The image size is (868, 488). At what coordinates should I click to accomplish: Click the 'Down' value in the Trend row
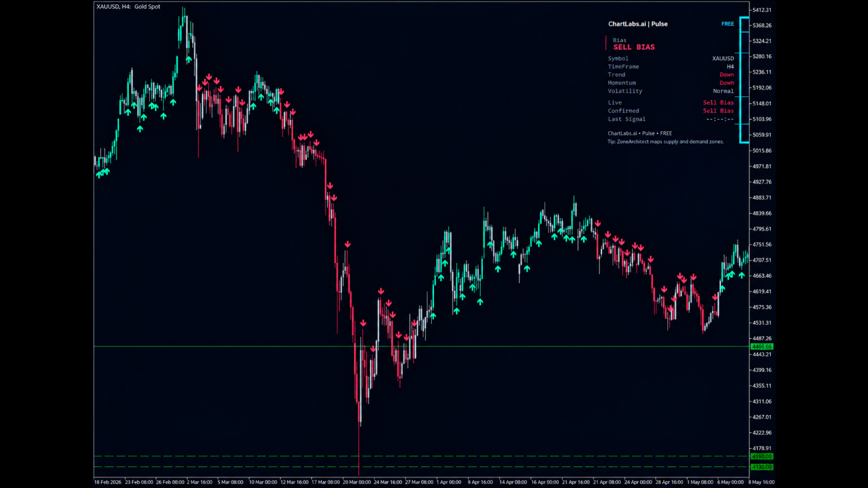[x=727, y=75]
